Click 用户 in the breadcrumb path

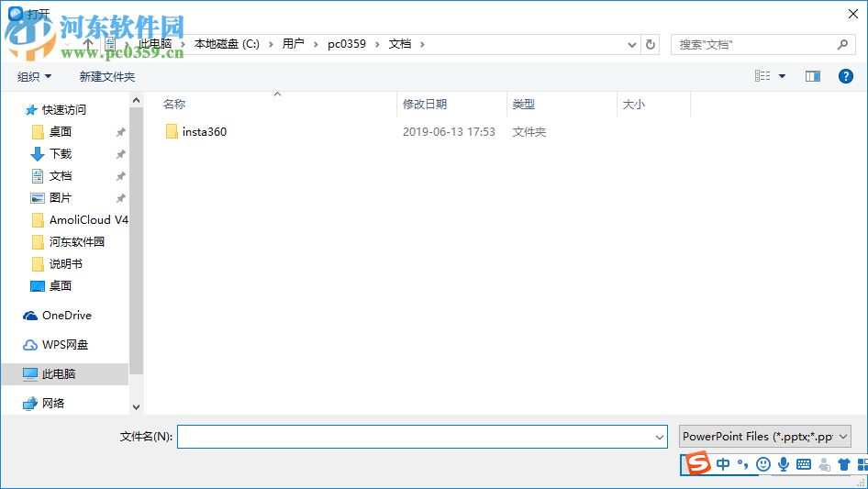(x=293, y=44)
